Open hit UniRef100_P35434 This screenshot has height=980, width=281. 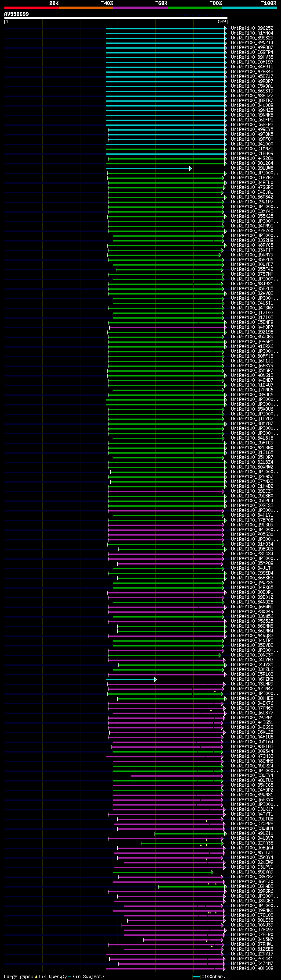[x=252, y=554]
